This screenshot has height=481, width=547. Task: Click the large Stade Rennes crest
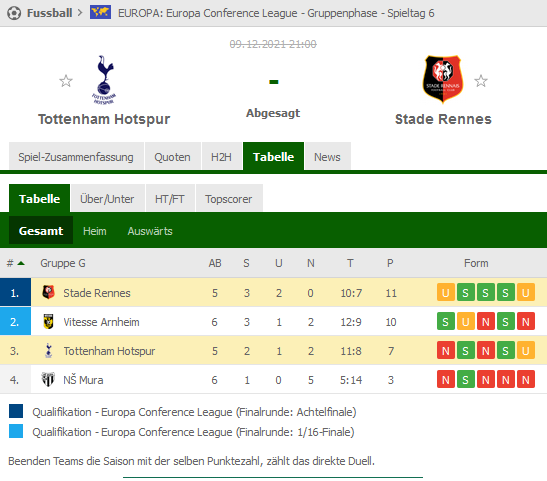(x=443, y=79)
